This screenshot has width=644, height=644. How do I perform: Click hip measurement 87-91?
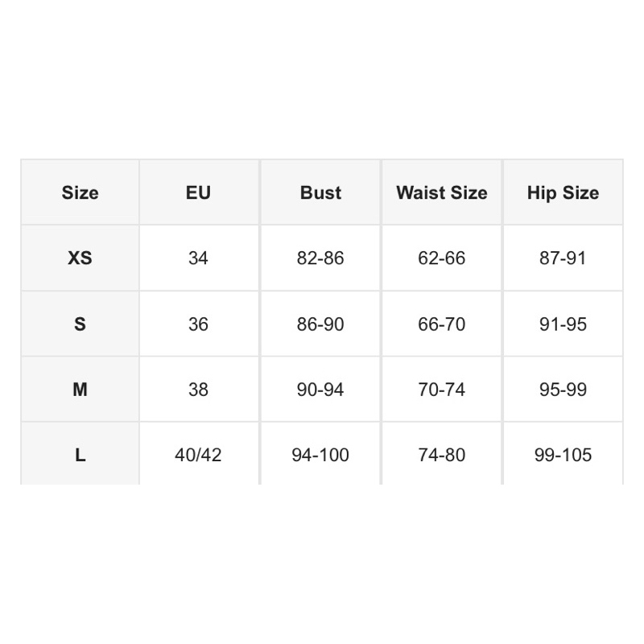[563, 258]
